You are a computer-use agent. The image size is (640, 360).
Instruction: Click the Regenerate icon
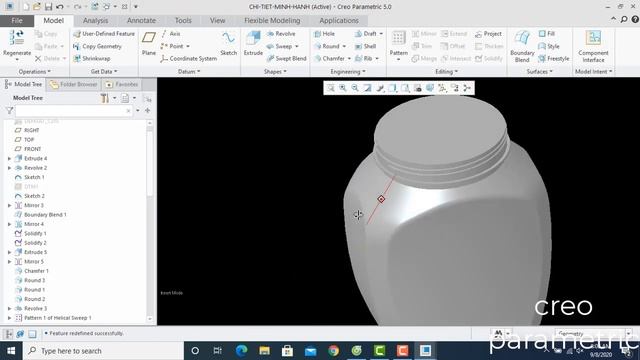(16, 38)
